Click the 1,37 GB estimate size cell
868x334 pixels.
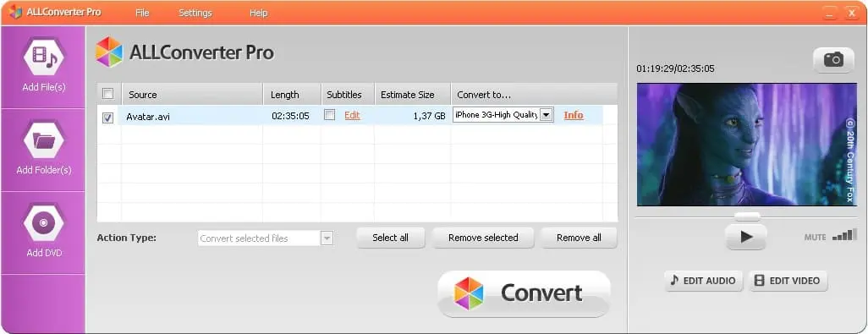click(x=429, y=116)
